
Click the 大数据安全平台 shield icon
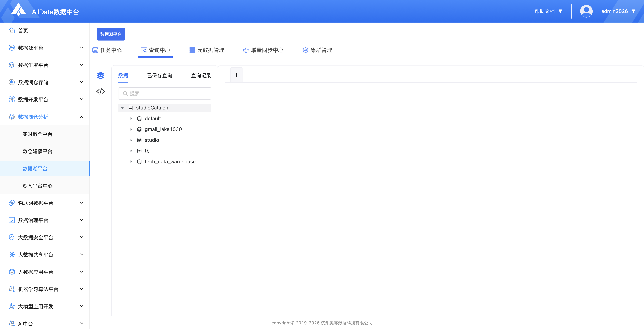pyautogui.click(x=11, y=237)
